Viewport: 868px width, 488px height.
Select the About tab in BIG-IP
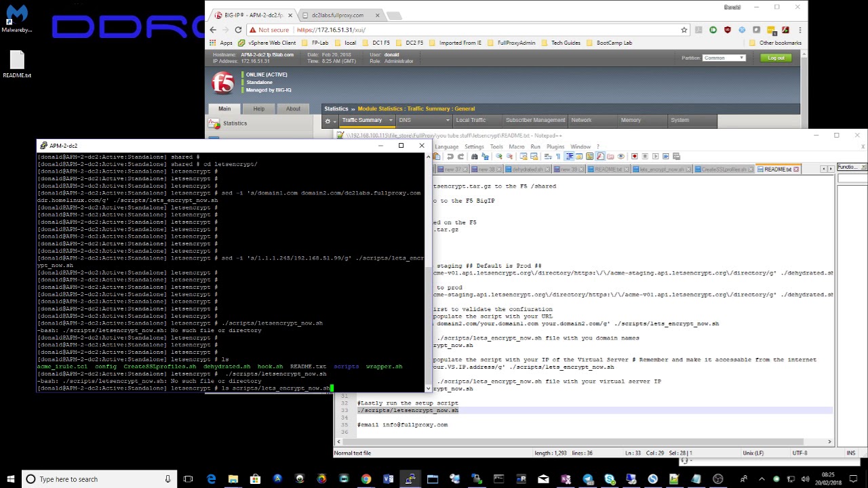coord(293,108)
